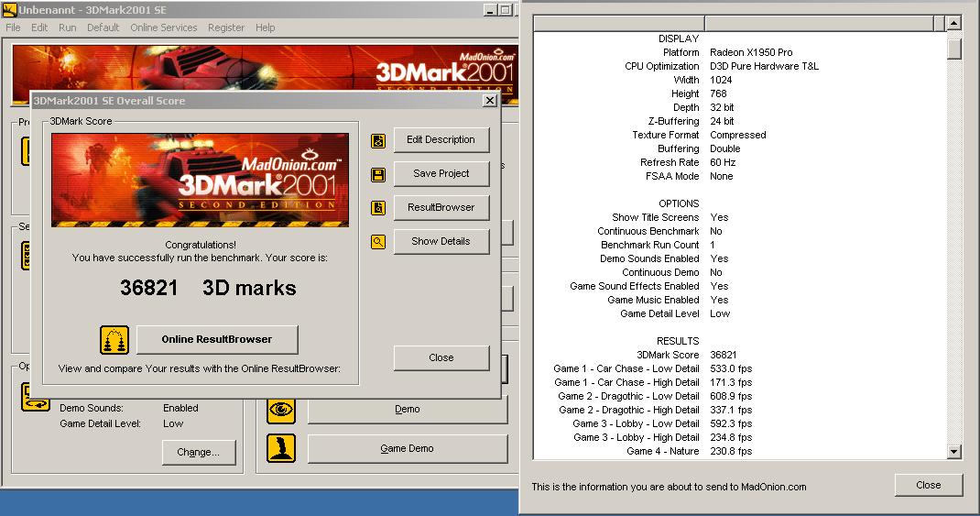This screenshot has width=980, height=516.
Task: Click Close in the Overall Score dialog
Action: [441, 357]
